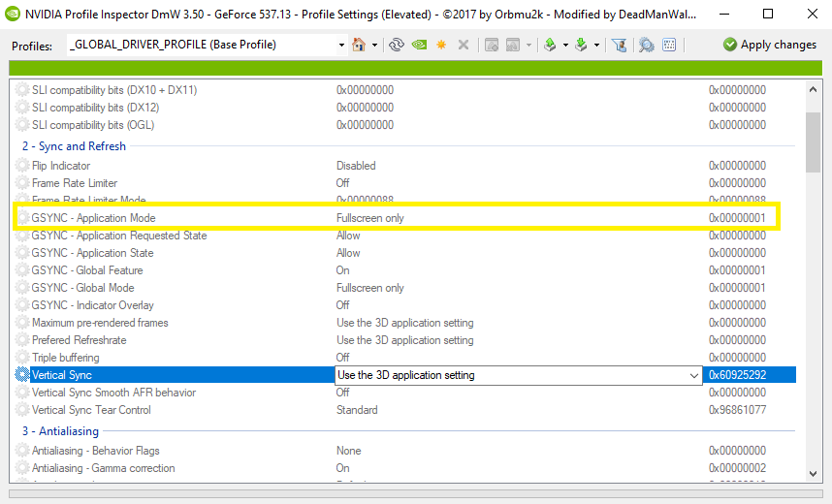The height and width of the screenshot is (504, 832).
Task: Toggle the filter customized settings icon
Action: (x=619, y=45)
